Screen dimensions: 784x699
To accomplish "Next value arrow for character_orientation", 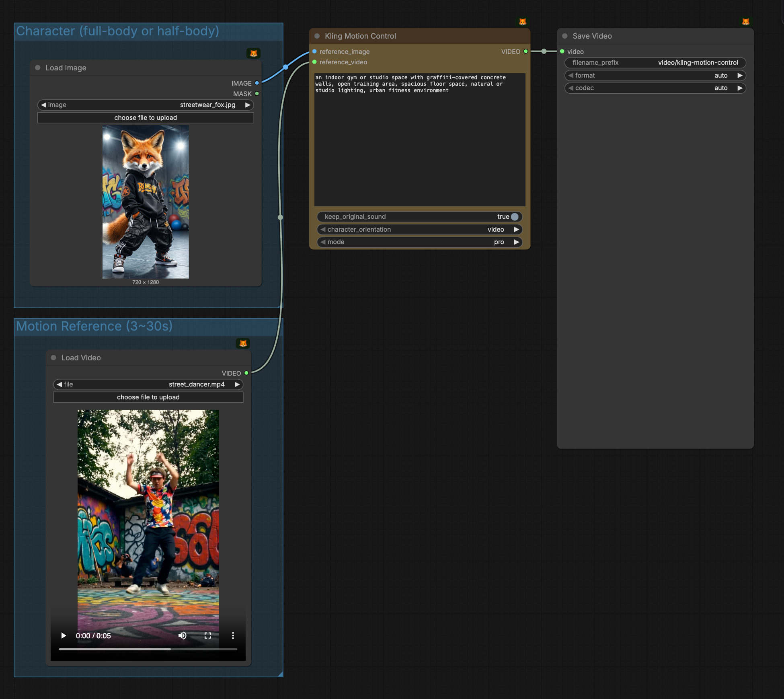I will 517,229.
